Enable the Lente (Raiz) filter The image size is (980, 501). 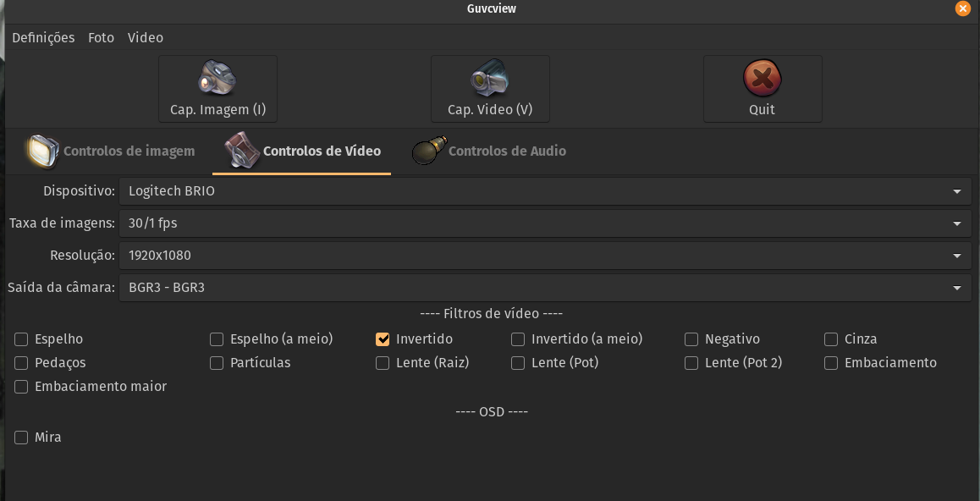tap(383, 363)
